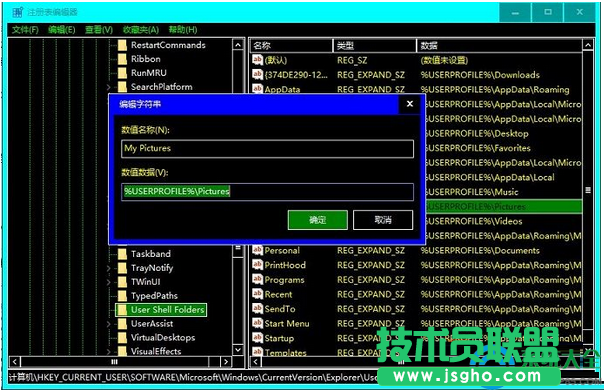Expand the TrayNotify tree node
The image size is (604, 392).
point(109,268)
